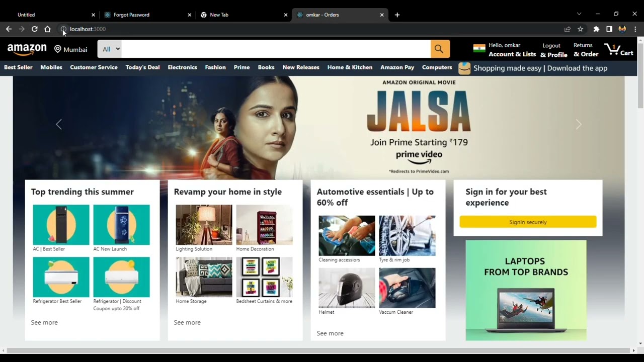Open Chrome three-dot menu
The image size is (644, 362).
[635, 29]
